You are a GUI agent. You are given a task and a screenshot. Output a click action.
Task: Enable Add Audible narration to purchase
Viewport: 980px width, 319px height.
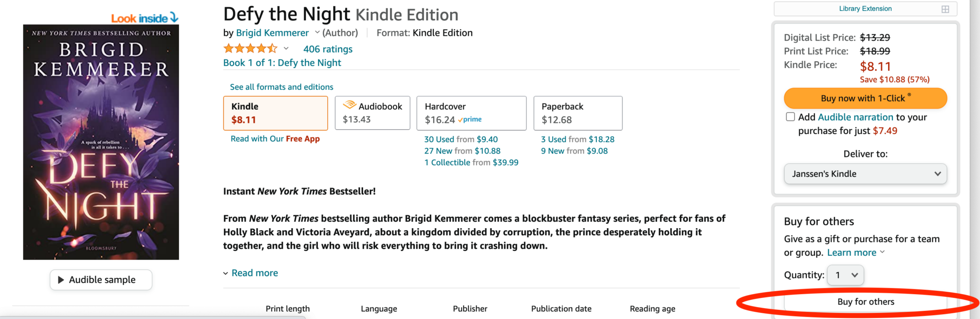coord(789,117)
